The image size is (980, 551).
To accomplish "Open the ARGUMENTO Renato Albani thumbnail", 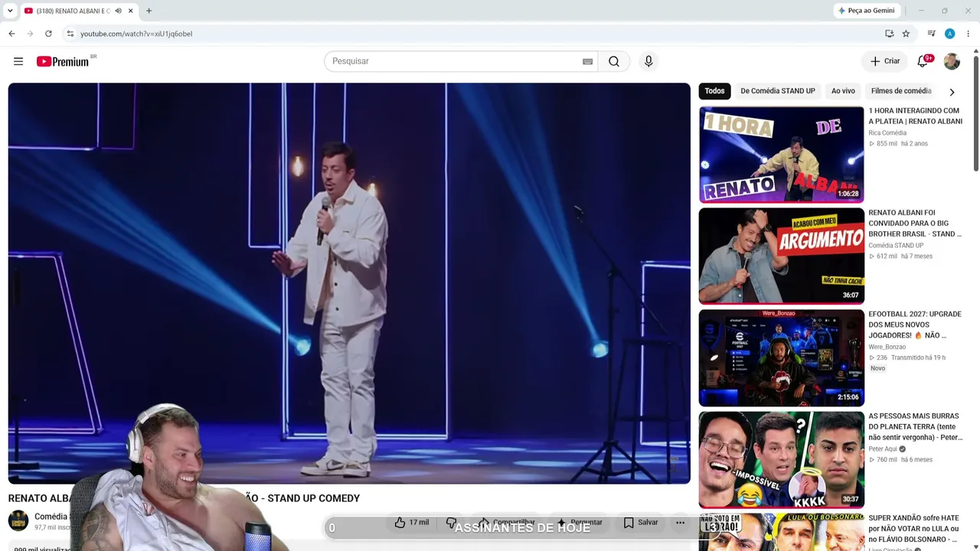I will point(781,256).
